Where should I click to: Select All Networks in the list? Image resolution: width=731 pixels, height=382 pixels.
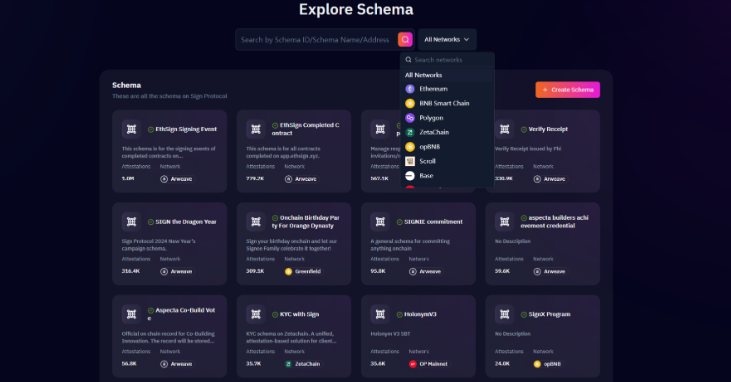coord(448,75)
